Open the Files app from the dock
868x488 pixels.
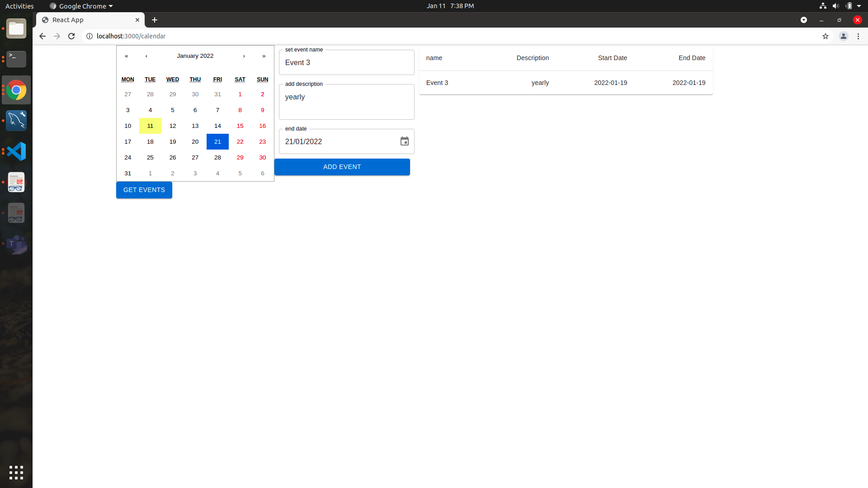coord(16,28)
